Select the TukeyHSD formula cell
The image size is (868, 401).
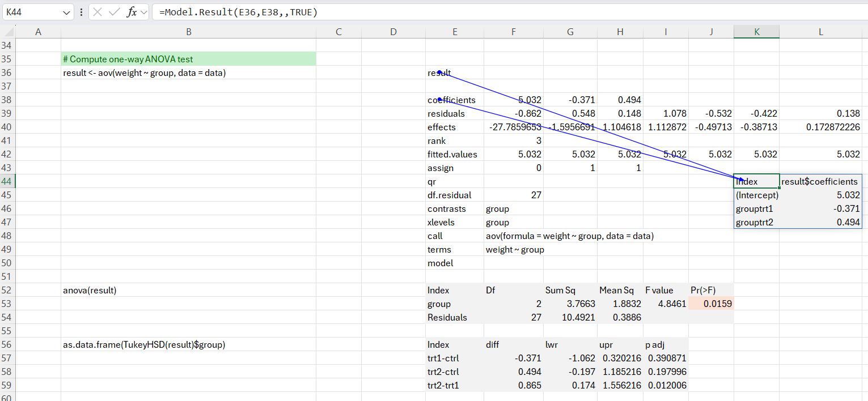(188, 345)
